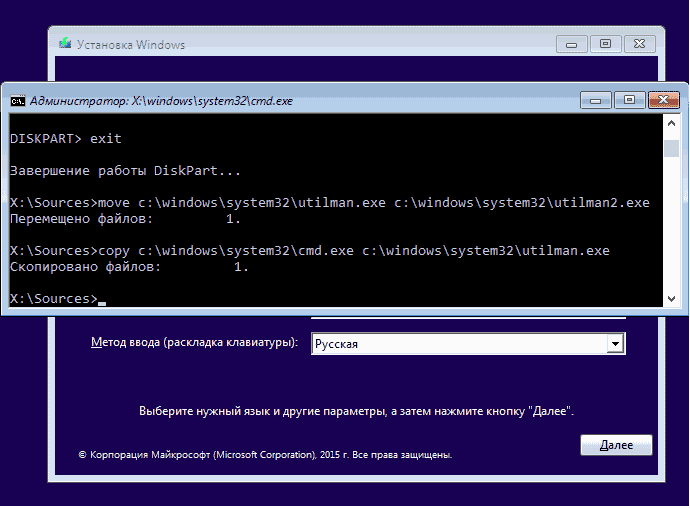The height and width of the screenshot is (509, 690).
Task: Click the X:\Sources> command prompt line
Action: [58, 299]
